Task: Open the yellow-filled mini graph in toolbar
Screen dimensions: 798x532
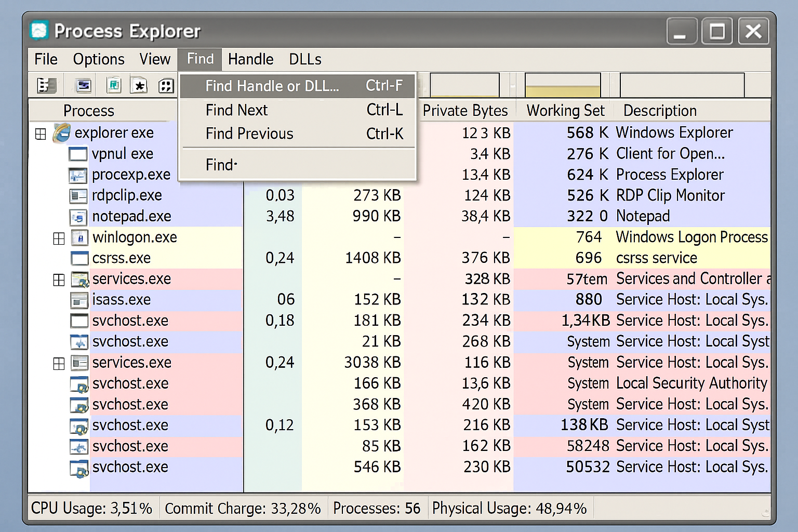Action: (x=563, y=85)
